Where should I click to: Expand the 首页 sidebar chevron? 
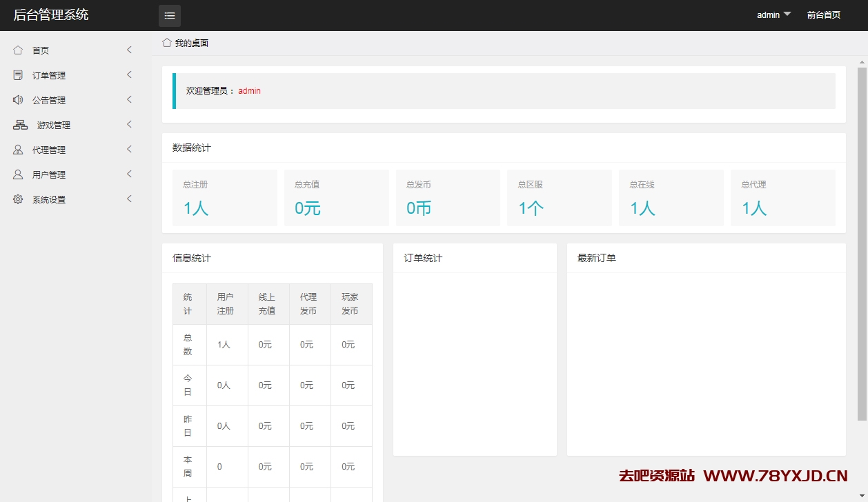pyautogui.click(x=129, y=50)
